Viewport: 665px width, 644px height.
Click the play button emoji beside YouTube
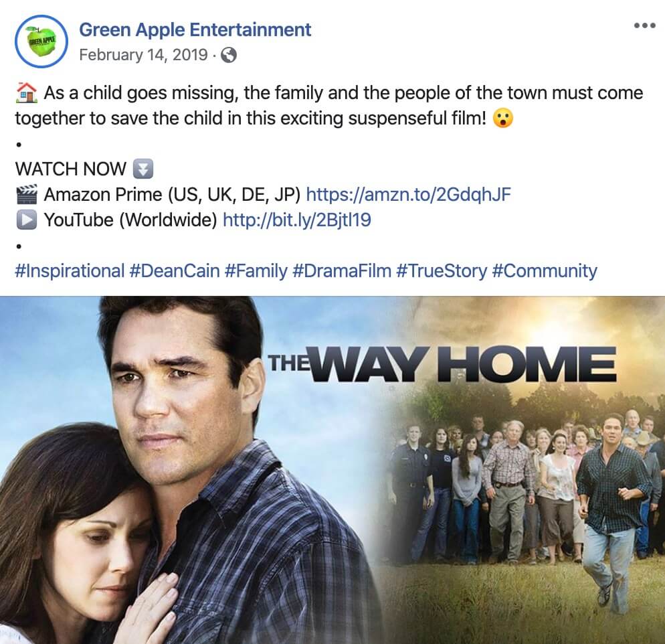(x=27, y=220)
